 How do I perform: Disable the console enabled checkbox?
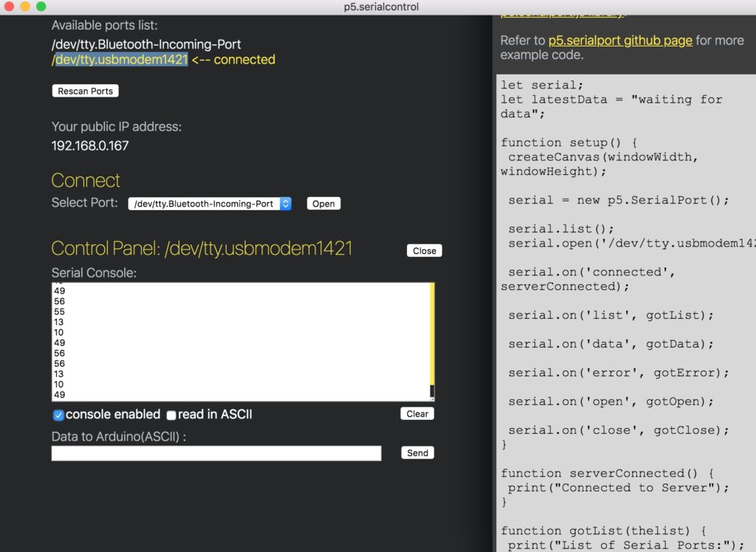point(58,415)
